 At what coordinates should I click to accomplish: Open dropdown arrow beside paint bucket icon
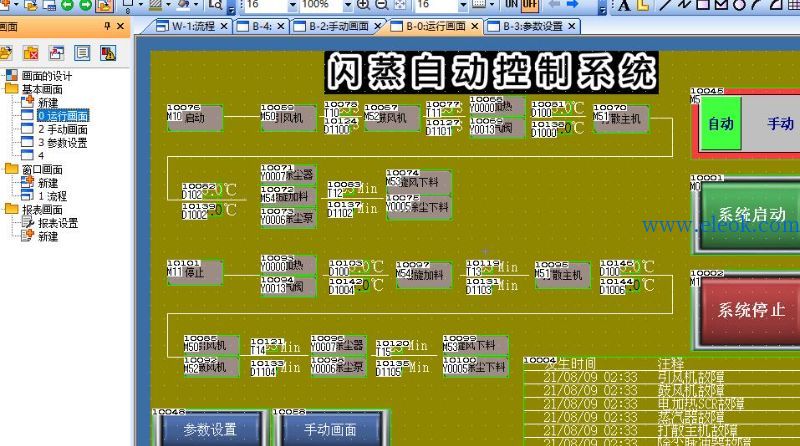click(195, 5)
